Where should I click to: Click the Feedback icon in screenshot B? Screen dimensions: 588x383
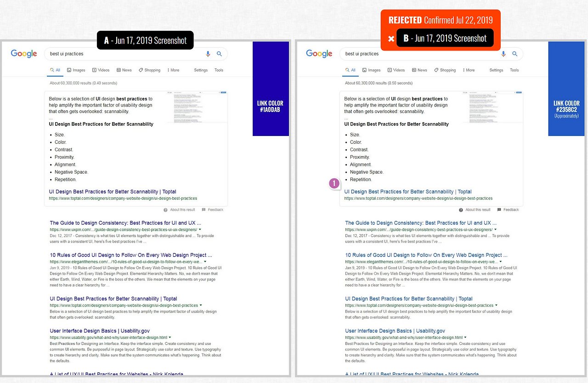point(499,210)
